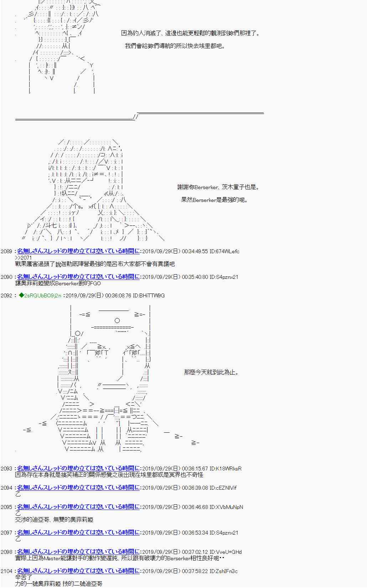
Task: Click the comment text "讓奧菲莉婭變成Berserker廚的FGO"
Action: (x=58, y=283)
